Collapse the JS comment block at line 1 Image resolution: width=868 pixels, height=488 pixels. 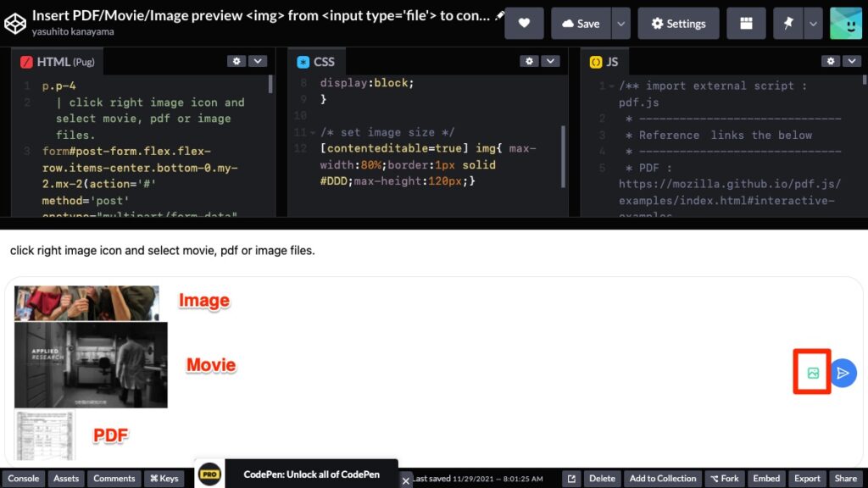pyautogui.click(x=611, y=86)
